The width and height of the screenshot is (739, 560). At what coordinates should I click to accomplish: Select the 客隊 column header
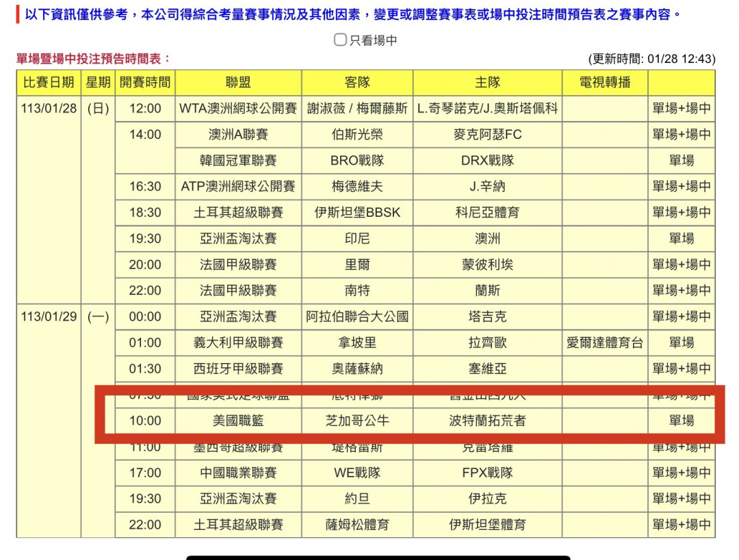[357, 83]
